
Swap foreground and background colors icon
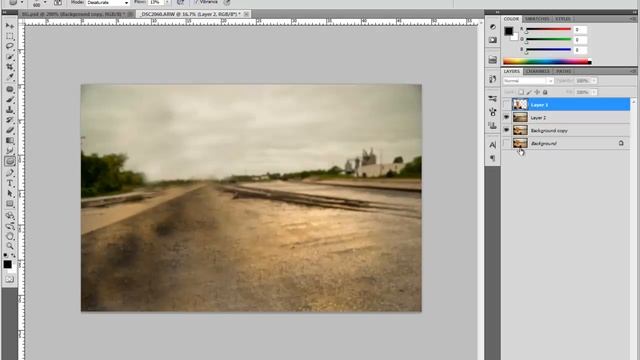(x=13, y=256)
